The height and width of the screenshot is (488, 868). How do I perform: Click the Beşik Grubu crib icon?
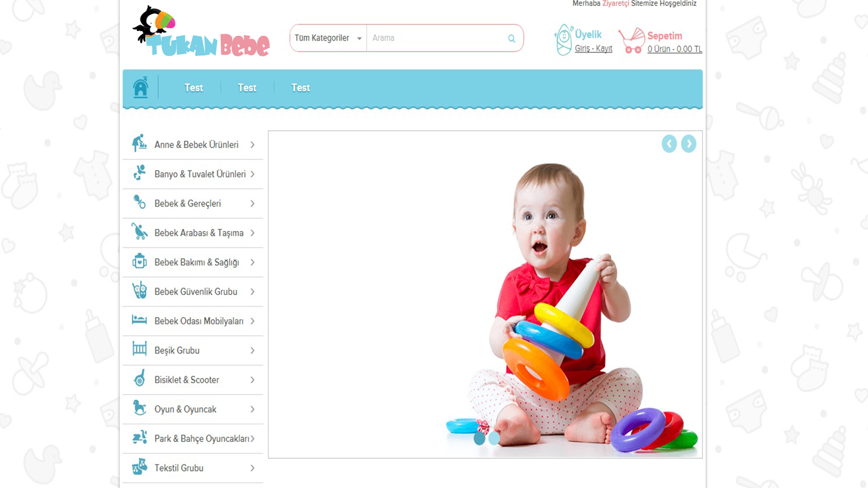pos(139,348)
